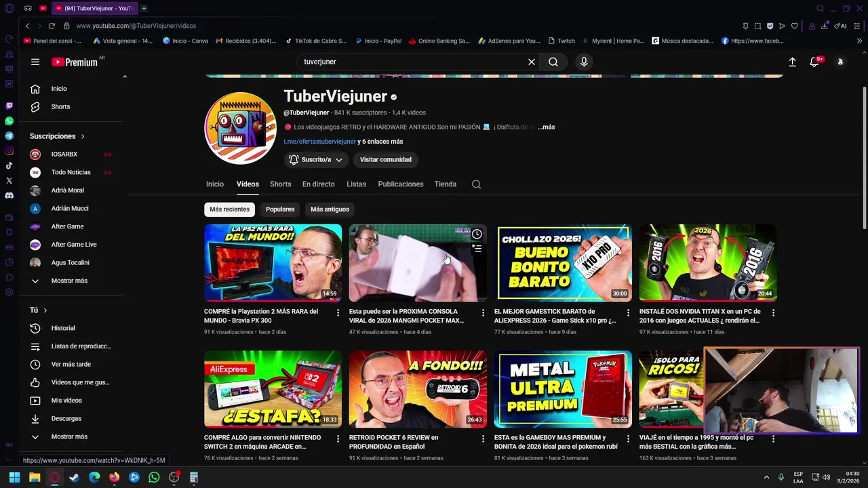
Task: Show more bookmarks with double chevron
Action: [x=859, y=41]
